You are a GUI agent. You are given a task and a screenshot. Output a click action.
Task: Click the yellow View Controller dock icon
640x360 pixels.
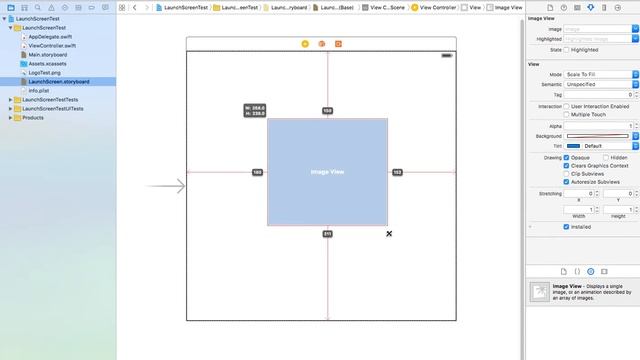pos(305,44)
